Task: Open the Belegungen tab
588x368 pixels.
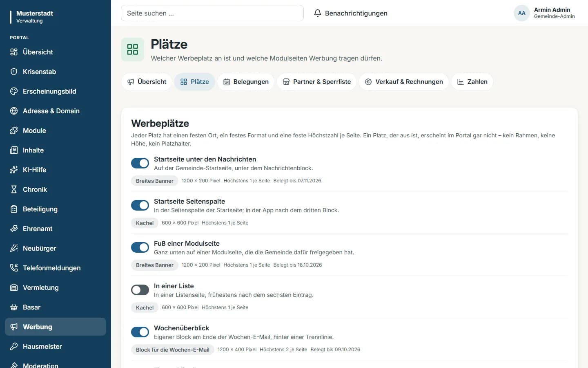Action: click(246, 82)
